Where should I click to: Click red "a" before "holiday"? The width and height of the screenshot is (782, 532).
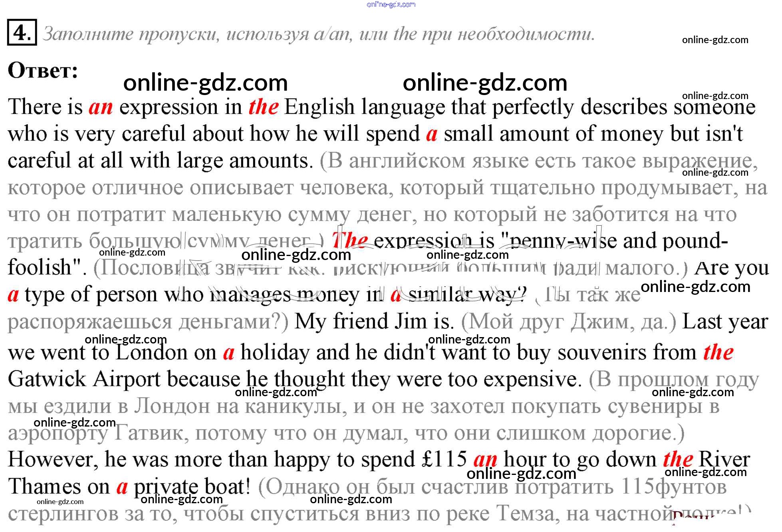click(x=228, y=352)
